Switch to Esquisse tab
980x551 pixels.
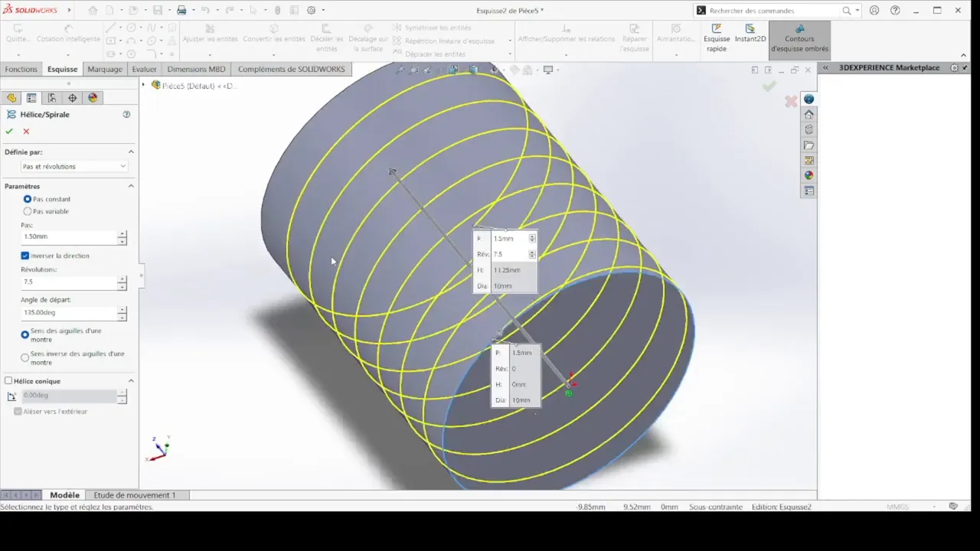click(62, 69)
